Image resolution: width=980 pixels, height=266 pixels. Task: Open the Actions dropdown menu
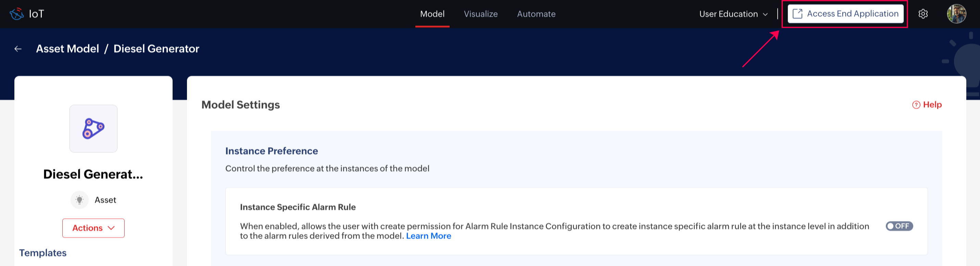tap(93, 228)
